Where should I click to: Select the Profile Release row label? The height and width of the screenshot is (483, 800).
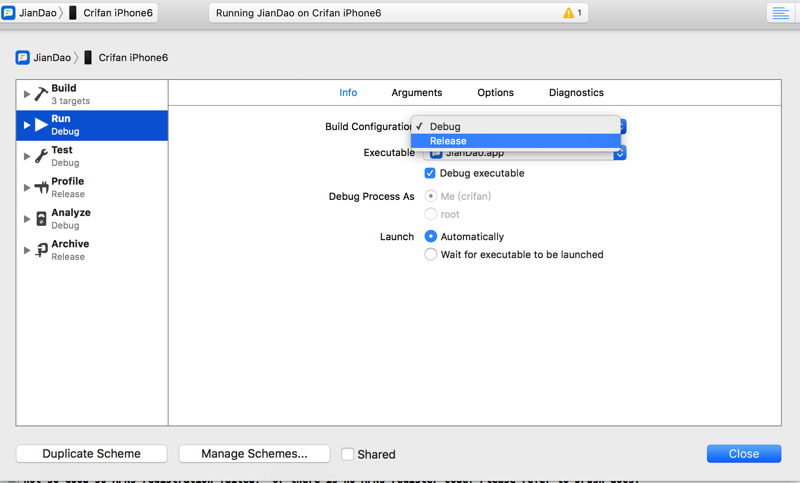click(x=68, y=187)
